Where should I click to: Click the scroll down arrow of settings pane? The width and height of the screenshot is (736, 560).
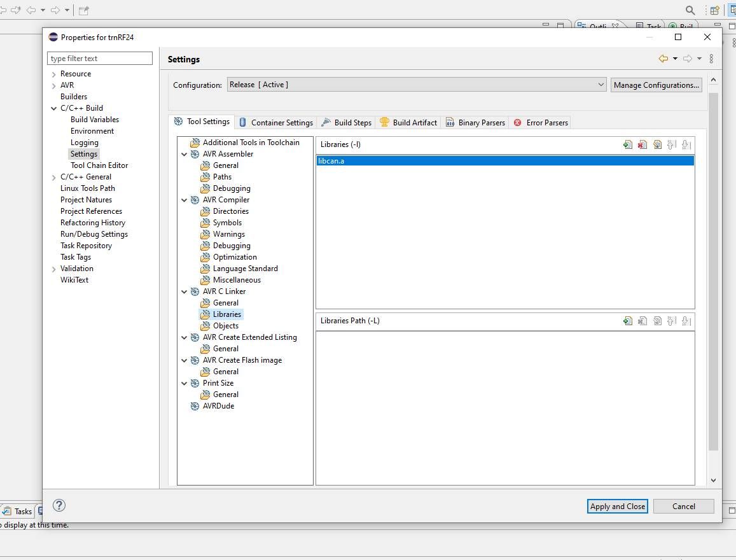pos(713,480)
